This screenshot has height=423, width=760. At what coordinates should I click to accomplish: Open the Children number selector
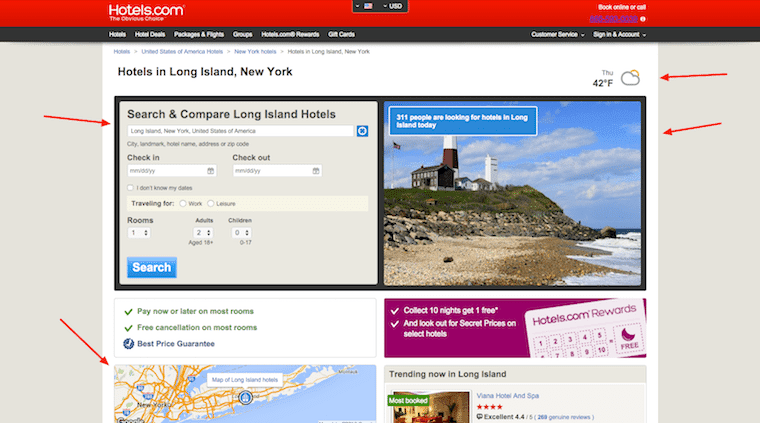241,233
